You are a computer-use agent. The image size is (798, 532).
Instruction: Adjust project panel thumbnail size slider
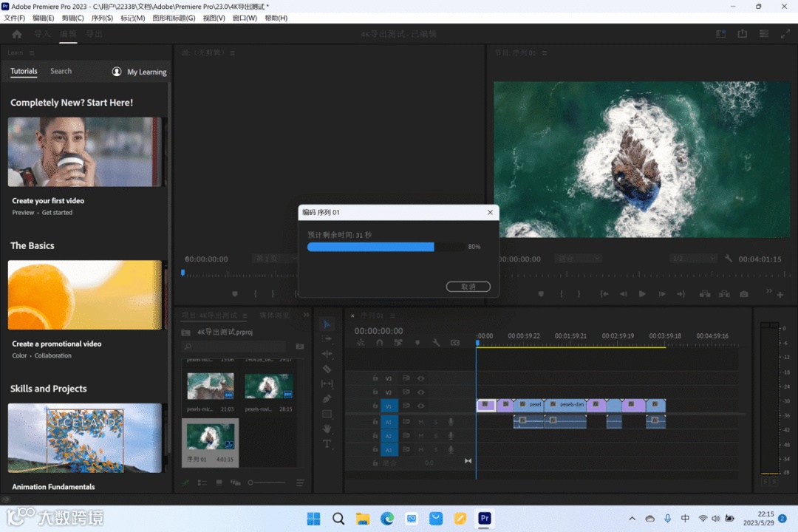(x=251, y=482)
